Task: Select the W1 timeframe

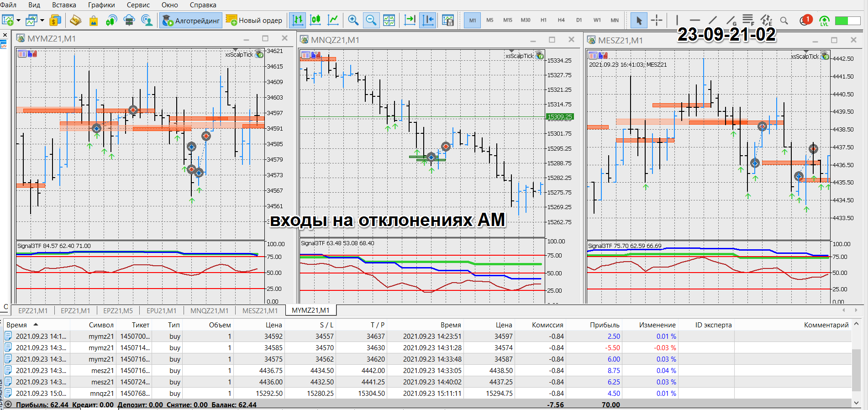Action: (x=597, y=20)
